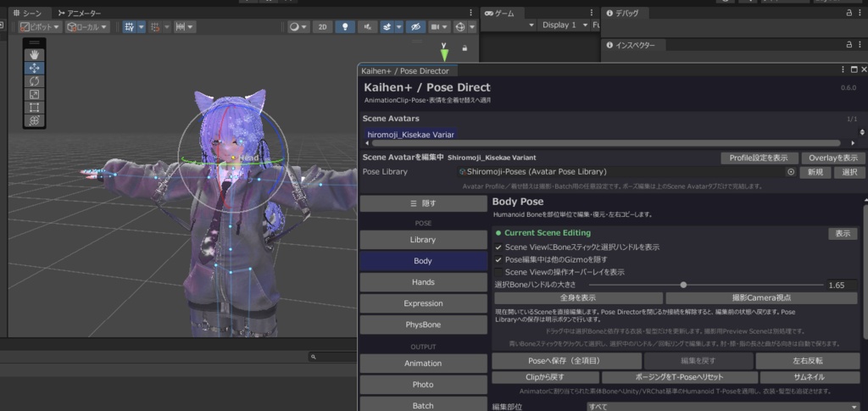Click object picker circle for Pose Library
The width and height of the screenshot is (868, 411).
click(791, 172)
